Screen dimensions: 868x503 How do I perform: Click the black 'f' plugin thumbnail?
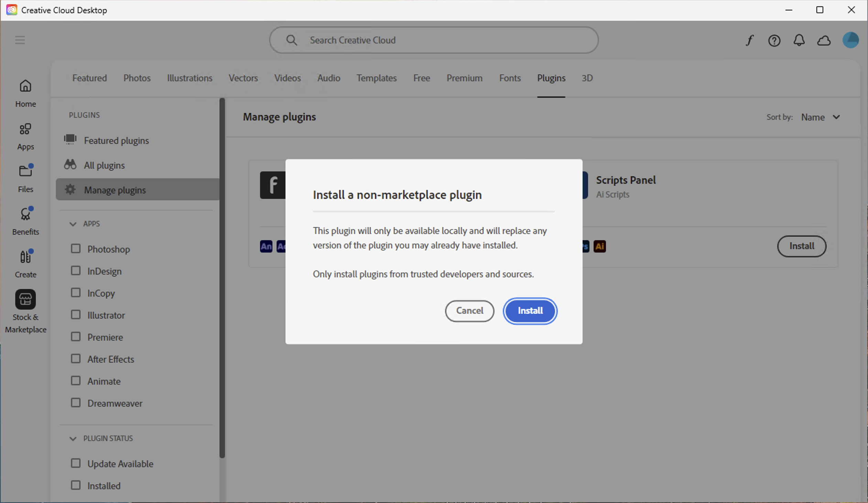(x=273, y=185)
